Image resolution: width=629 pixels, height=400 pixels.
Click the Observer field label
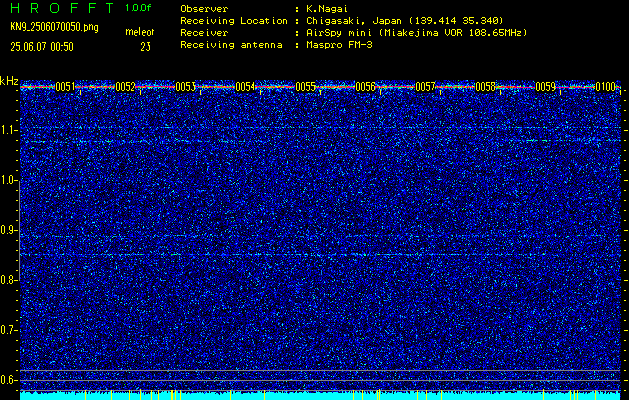(204, 9)
